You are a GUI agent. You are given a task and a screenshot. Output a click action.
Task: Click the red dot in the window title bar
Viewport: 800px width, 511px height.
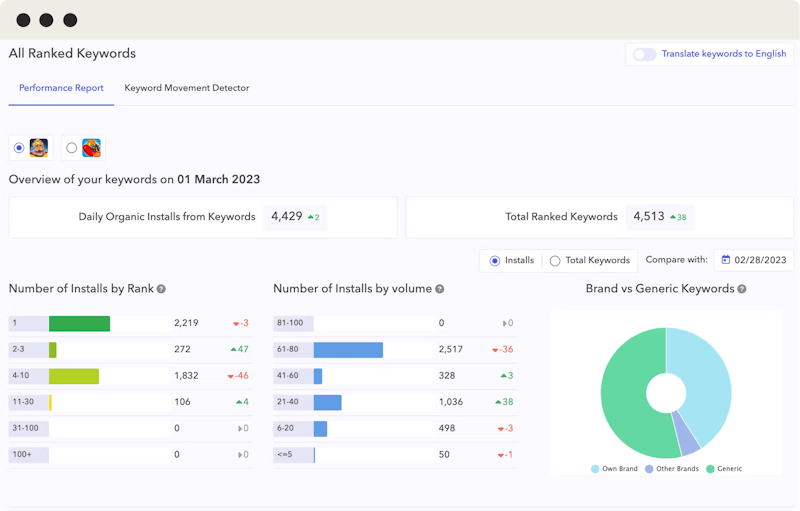pyautogui.click(x=23, y=20)
